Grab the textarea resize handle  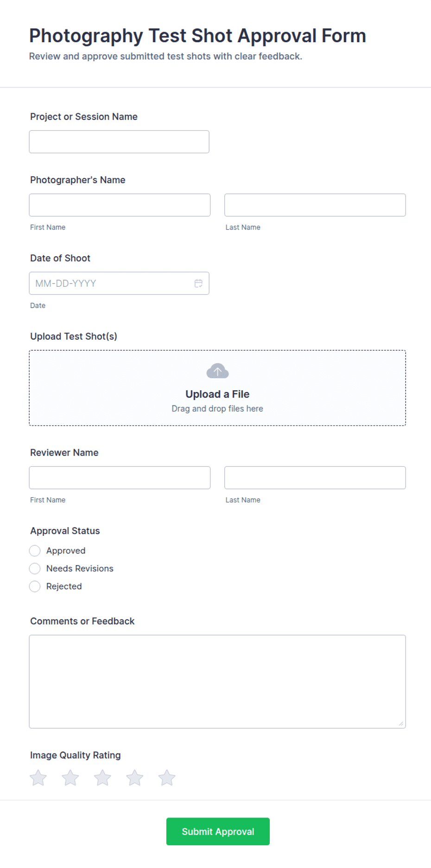pyautogui.click(x=401, y=724)
